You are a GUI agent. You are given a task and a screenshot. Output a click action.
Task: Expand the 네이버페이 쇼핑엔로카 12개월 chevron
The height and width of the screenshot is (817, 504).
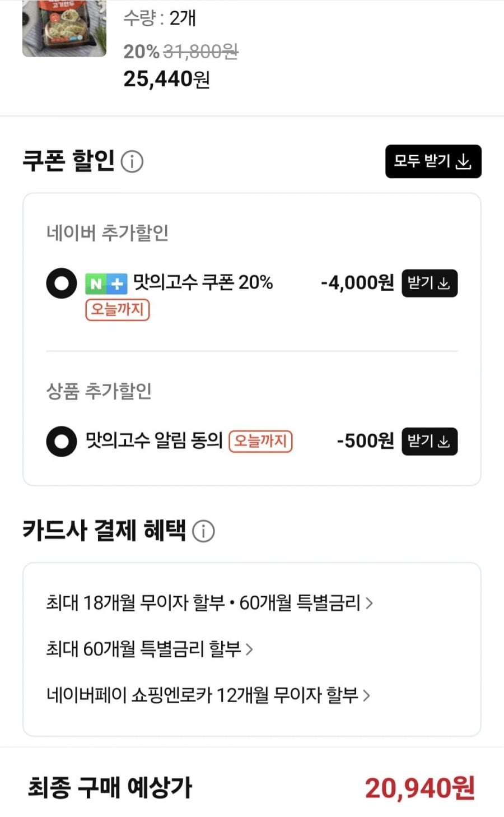tap(367, 695)
